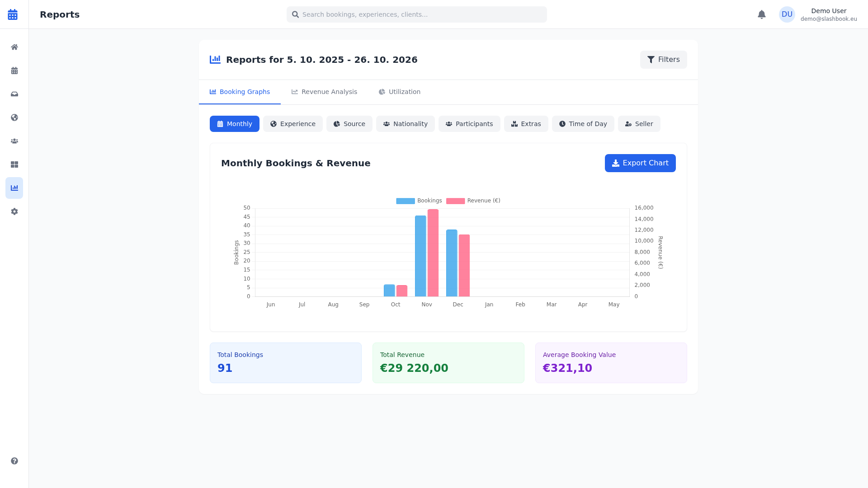Open the Help icon at sidebar bottom

coord(14,461)
